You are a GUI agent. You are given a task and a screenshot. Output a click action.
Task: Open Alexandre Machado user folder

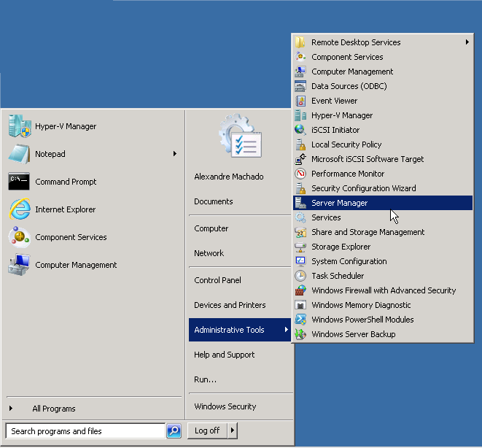coord(229,177)
